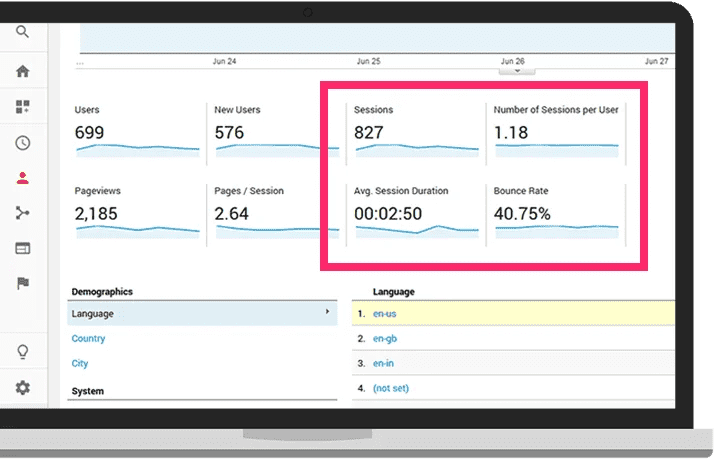Click the Bounce Rate metric tile
Viewport: 715px width, 460px height.
(x=556, y=212)
